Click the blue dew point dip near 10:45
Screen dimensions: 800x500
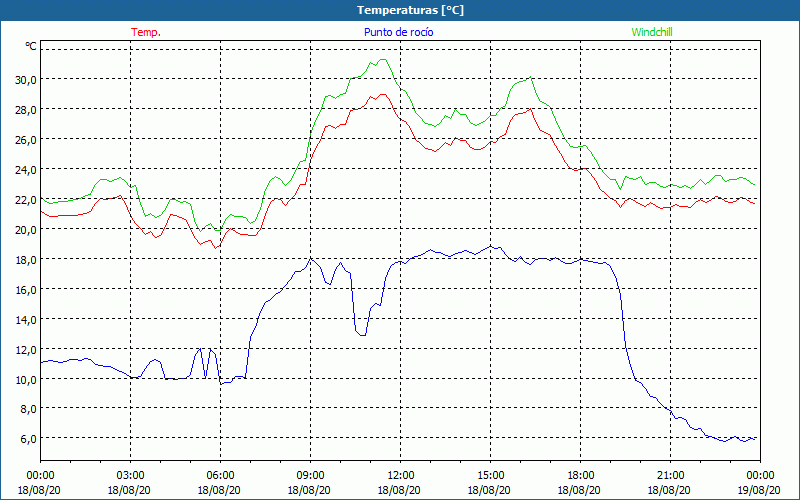coord(362,335)
